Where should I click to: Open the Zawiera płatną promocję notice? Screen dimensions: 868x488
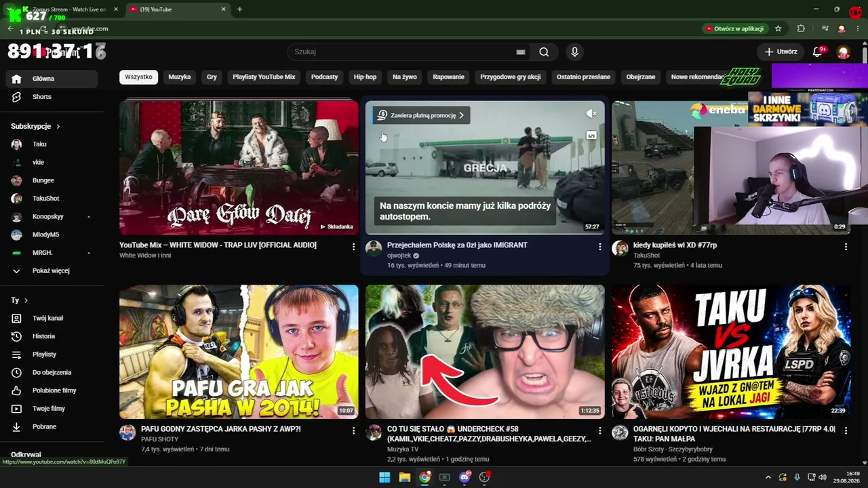422,115
